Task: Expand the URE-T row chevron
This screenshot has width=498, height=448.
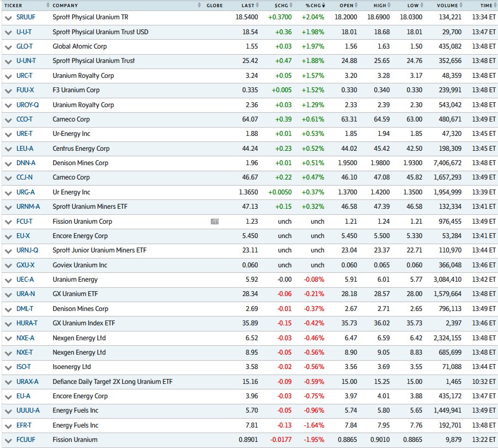Action: click(8, 135)
